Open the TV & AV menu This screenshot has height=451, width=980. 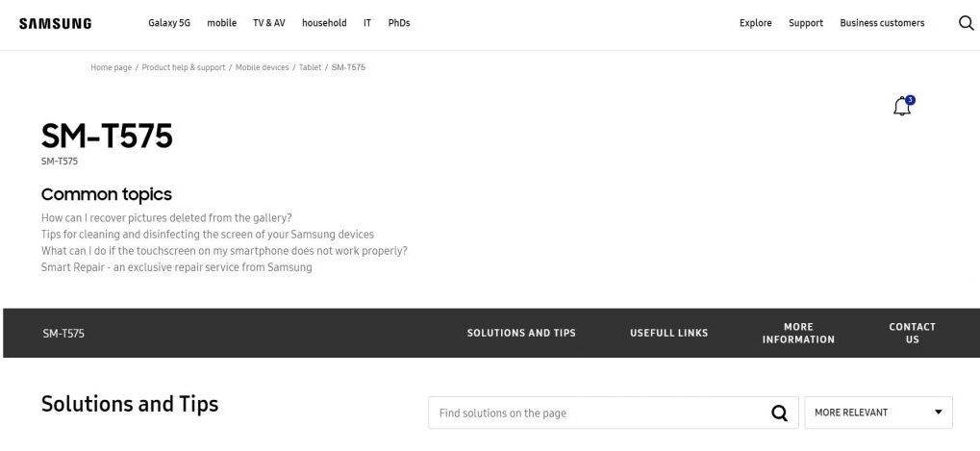[x=268, y=23]
